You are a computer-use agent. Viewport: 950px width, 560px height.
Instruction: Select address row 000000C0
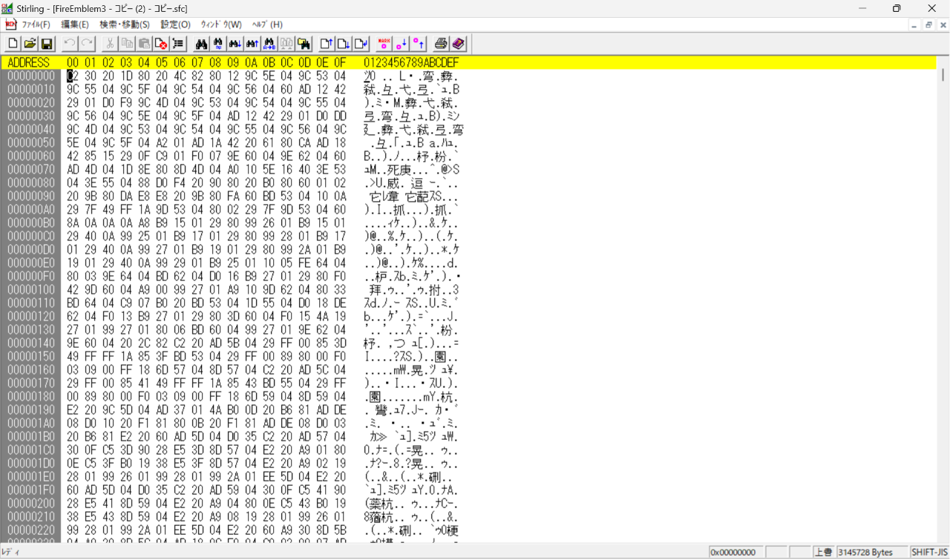[31, 236]
